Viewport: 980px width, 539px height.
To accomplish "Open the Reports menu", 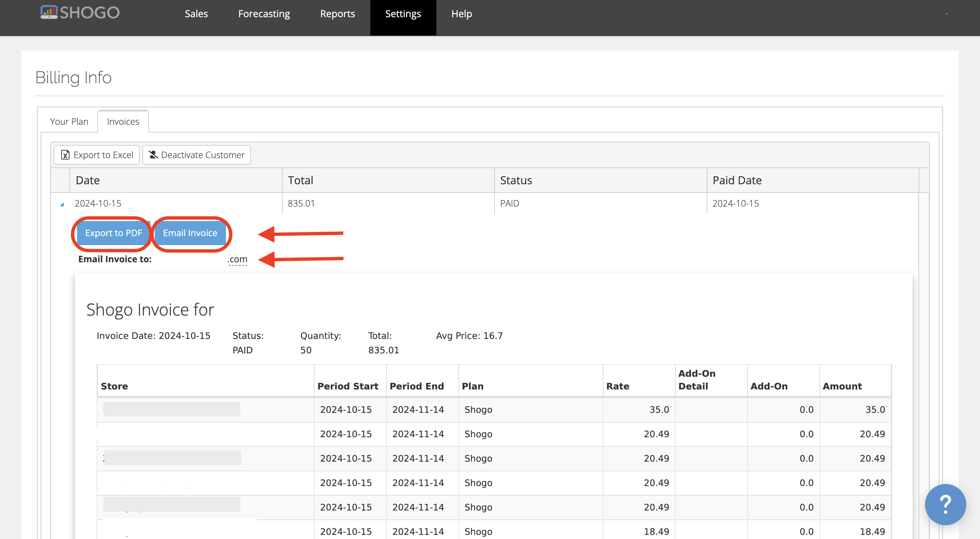I will (x=337, y=14).
